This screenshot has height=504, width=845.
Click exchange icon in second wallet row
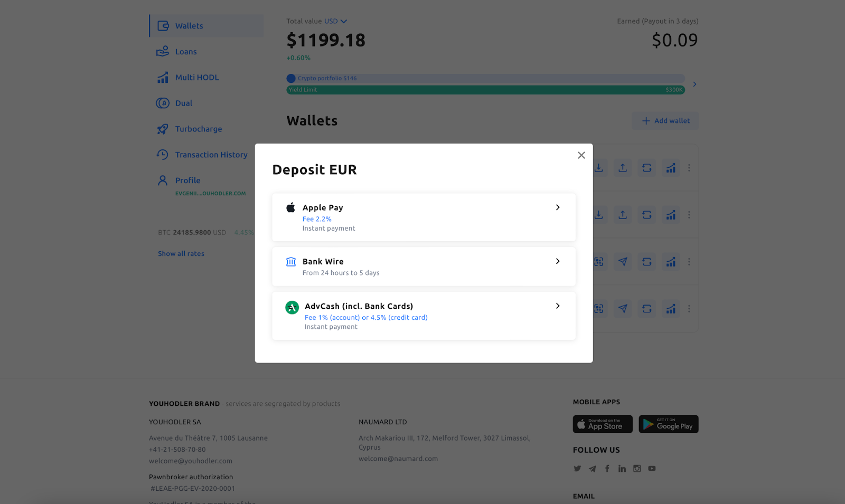[x=647, y=215]
